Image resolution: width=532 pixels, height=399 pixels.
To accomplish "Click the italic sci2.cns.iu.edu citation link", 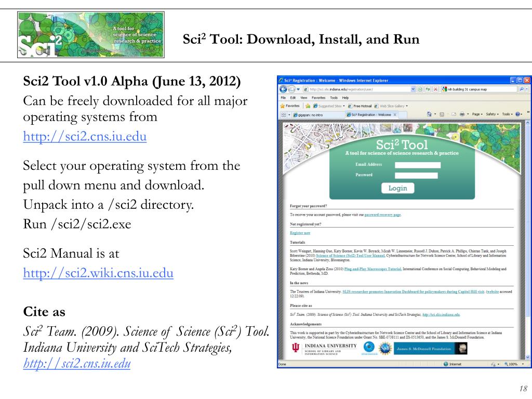I will 77,363.
